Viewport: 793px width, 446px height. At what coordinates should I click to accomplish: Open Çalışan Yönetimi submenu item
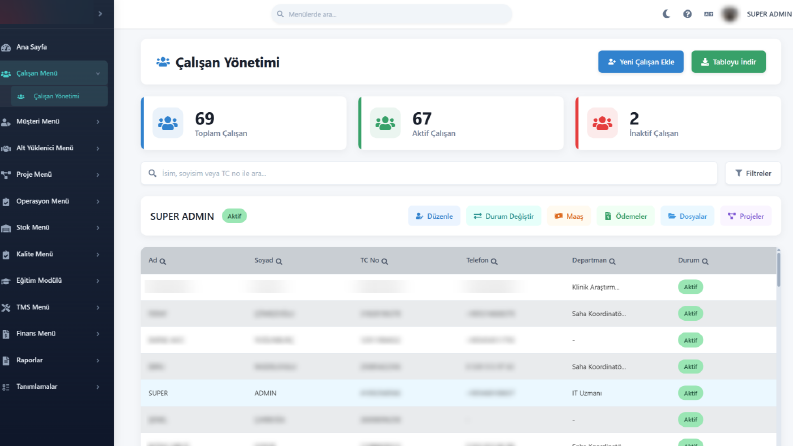click(x=59, y=96)
